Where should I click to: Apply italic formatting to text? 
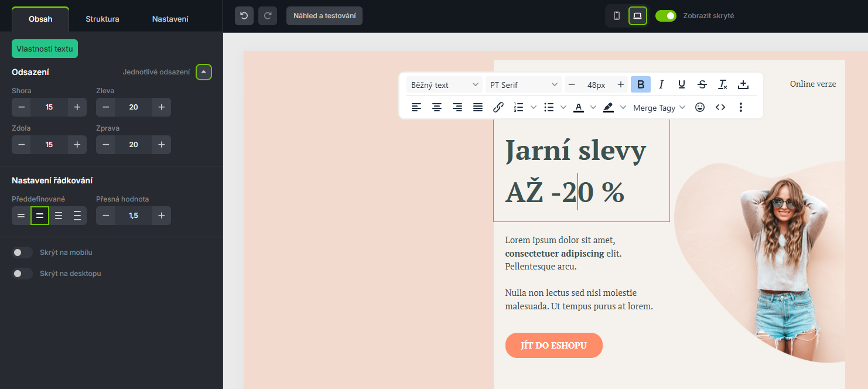661,85
